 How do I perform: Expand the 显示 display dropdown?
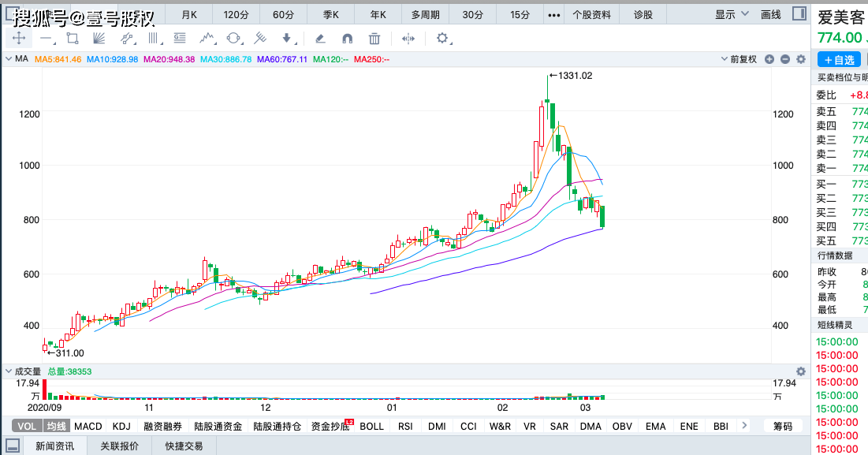(x=732, y=14)
